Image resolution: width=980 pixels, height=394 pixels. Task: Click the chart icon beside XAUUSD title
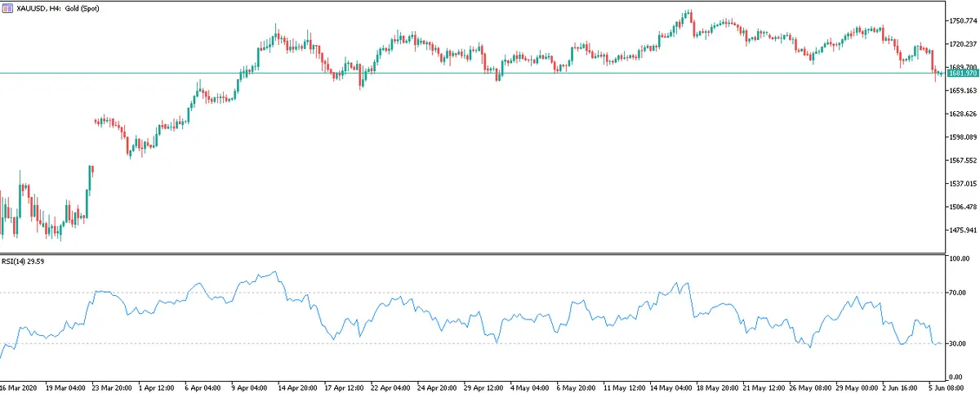point(7,7)
